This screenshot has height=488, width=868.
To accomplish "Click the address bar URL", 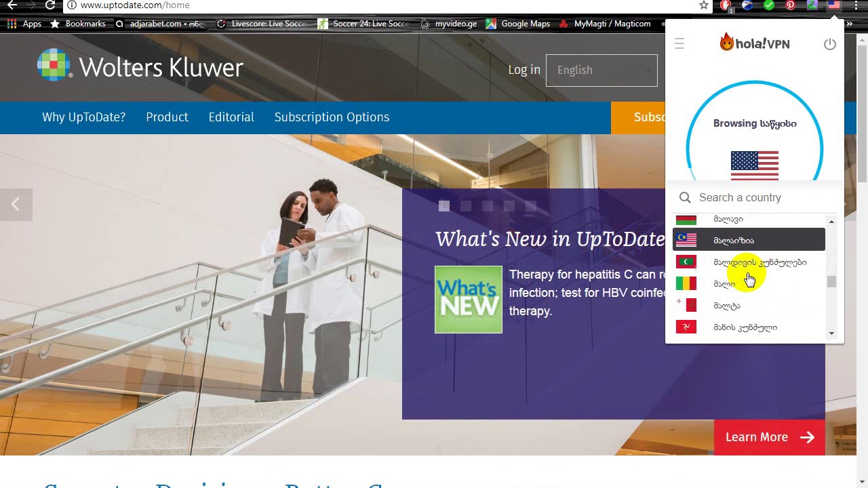I will coord(135,5).
